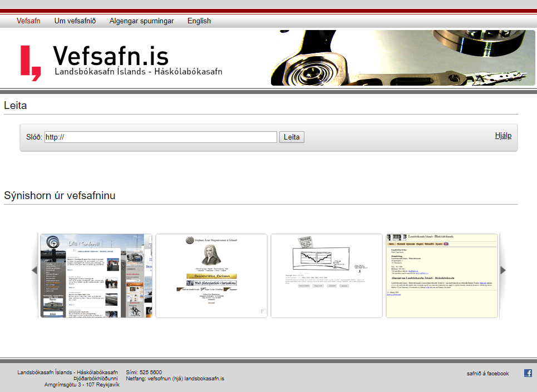Open the safnið á facebook link
Viewport: 537px width, 392px height.
coord(487,374)
